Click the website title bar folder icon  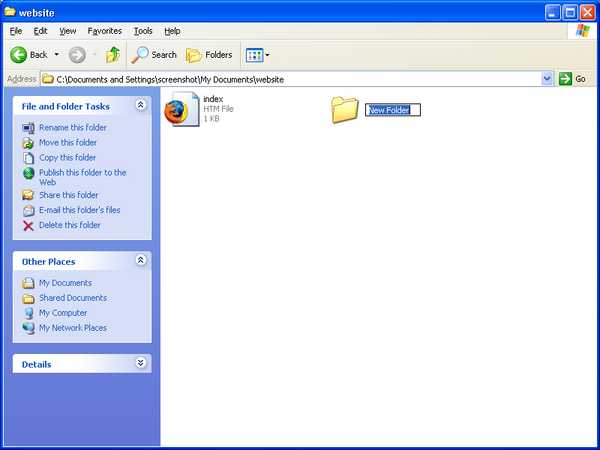click(x=10, y=12)
